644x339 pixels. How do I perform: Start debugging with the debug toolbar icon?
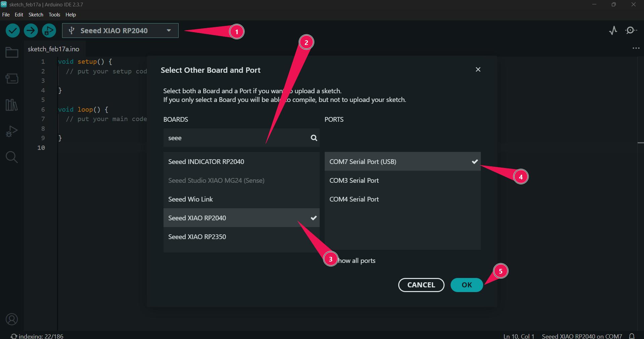49,31
